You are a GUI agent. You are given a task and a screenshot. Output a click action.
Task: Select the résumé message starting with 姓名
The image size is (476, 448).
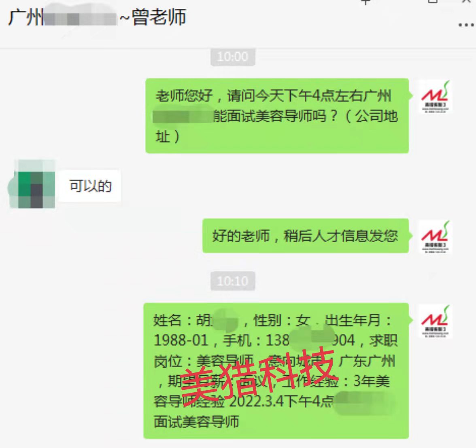(276, 370)
